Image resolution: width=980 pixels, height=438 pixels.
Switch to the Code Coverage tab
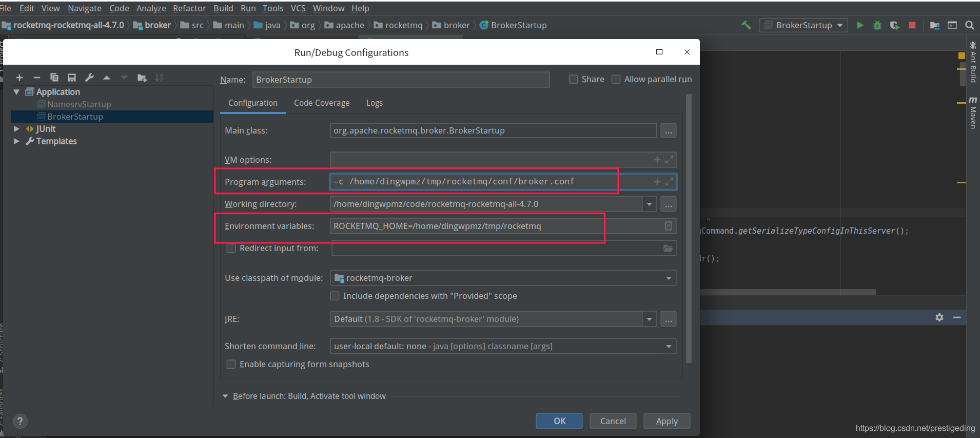[x=322, y=103]
